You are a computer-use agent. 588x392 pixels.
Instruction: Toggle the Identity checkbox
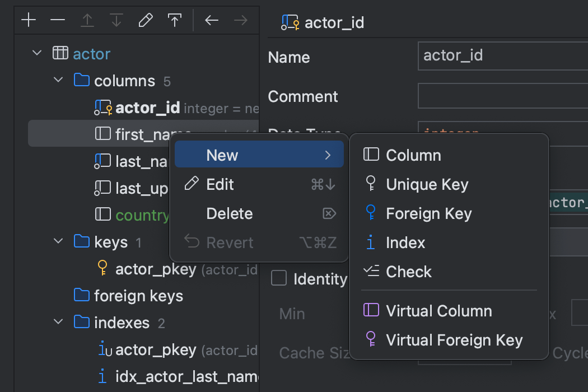[278, 278]
